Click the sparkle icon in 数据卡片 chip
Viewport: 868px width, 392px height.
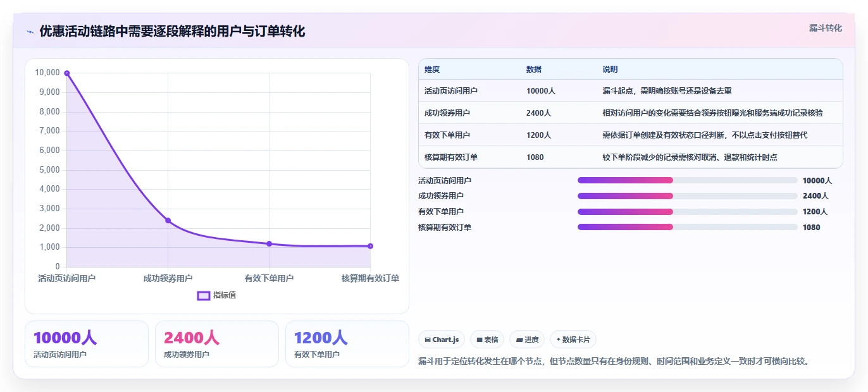point(558,340)
